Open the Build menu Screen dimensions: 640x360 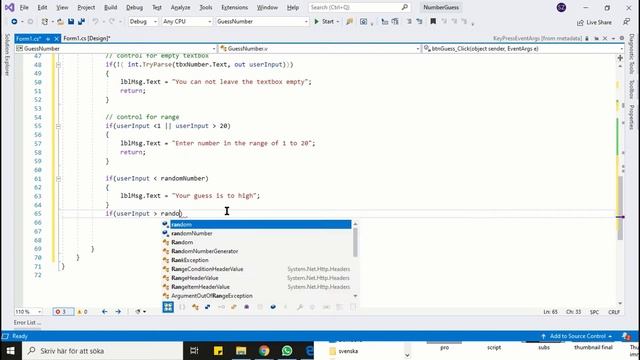[111, 7]
